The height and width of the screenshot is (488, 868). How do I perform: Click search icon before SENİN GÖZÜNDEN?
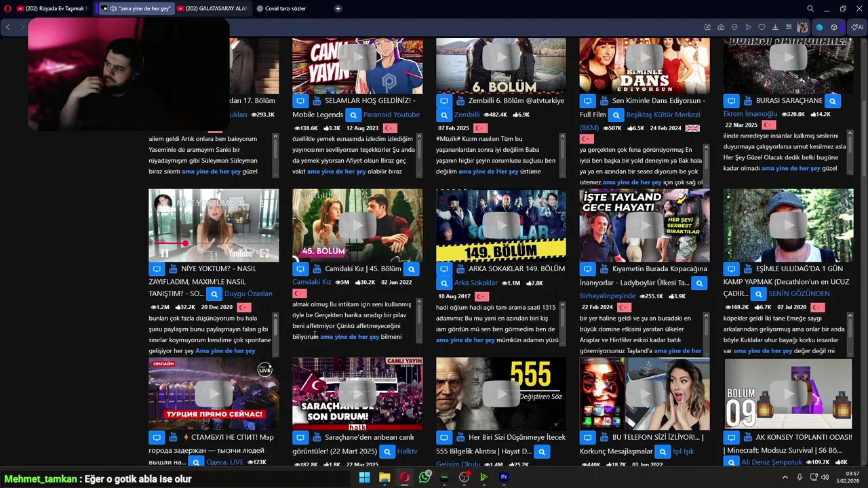point(758,293)
